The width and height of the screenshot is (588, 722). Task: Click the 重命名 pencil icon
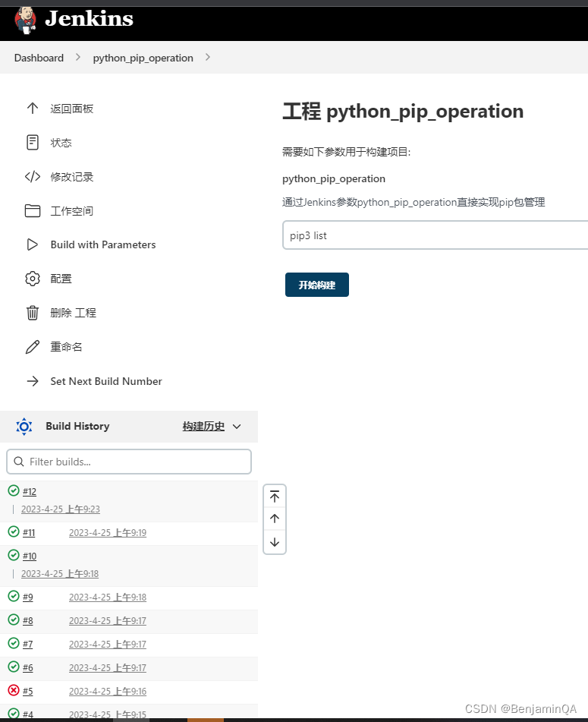33,347
